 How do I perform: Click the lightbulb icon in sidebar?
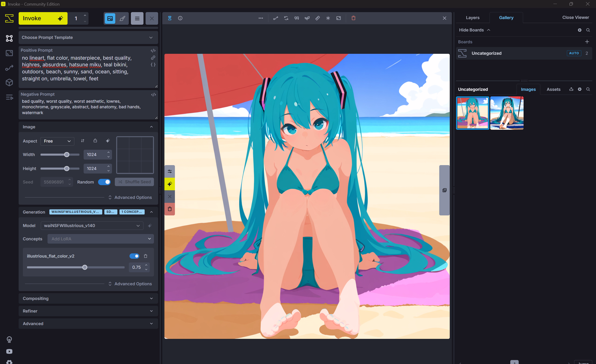pos(9,339)
